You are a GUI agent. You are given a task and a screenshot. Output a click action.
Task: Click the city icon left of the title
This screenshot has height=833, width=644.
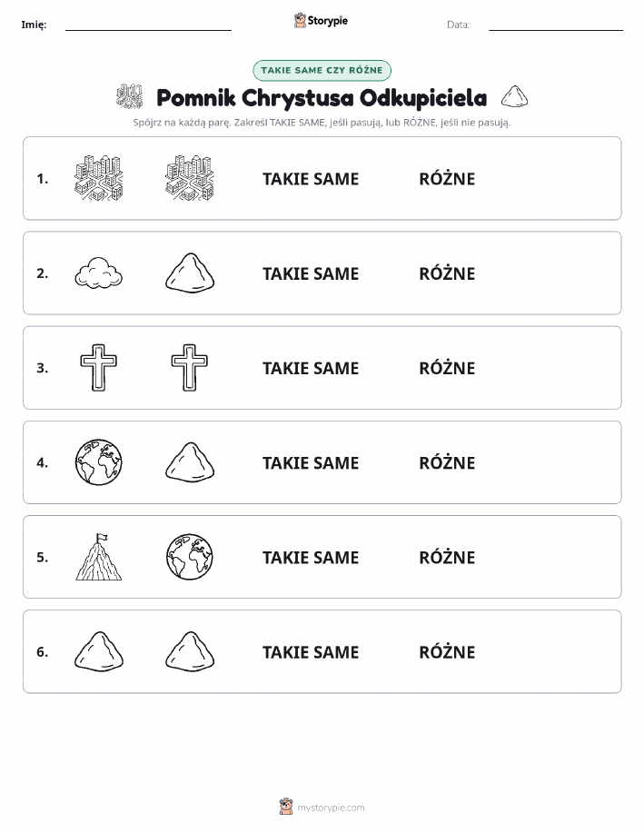click(130, 96)
